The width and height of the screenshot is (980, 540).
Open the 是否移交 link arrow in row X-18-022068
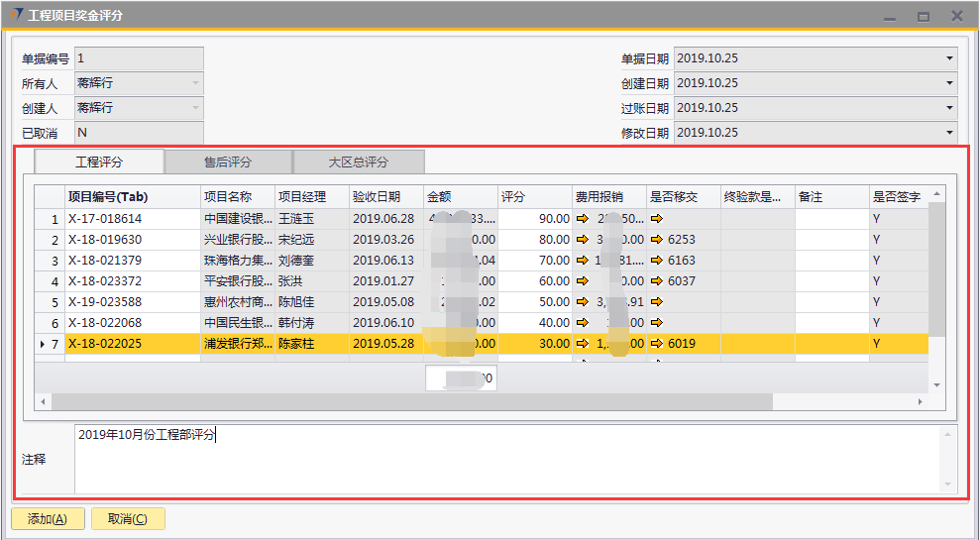coord(656,323)
